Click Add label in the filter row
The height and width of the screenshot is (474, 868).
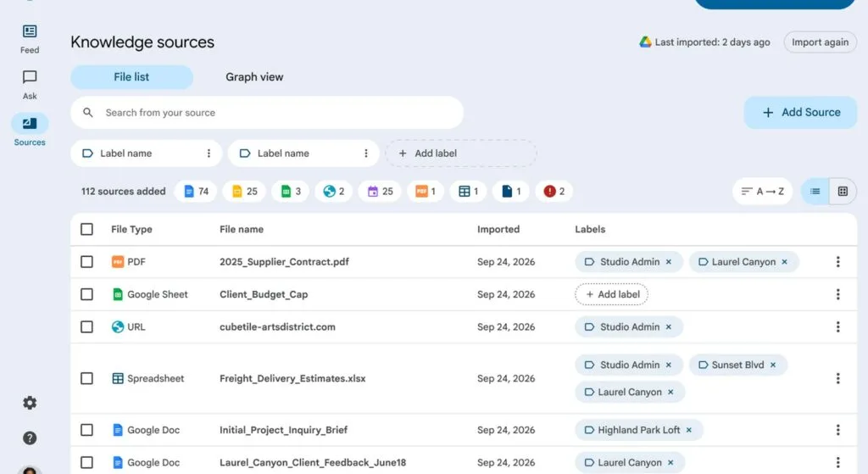[x=460, y=153]
